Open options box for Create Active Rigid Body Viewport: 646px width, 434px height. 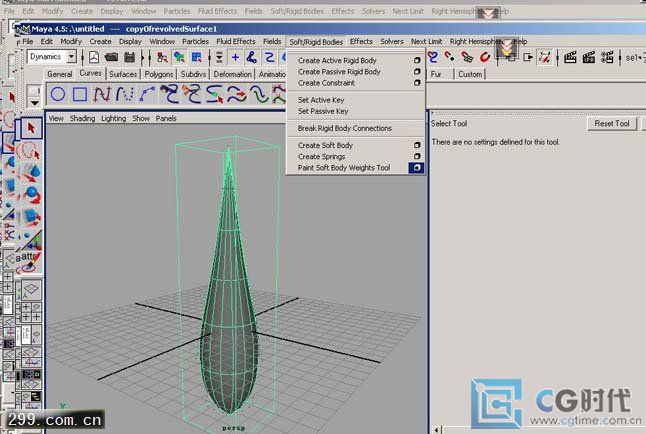[x=417, y=60]
